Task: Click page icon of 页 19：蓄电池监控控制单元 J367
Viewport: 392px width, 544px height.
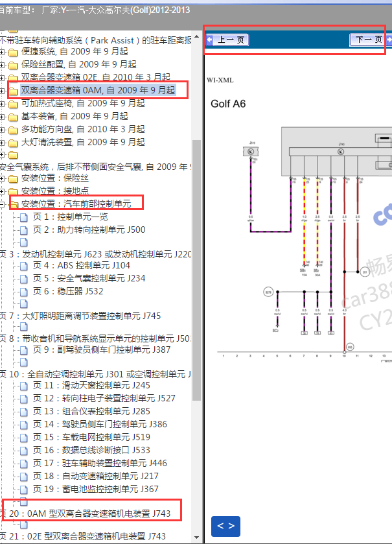Action: click(24, 490)
